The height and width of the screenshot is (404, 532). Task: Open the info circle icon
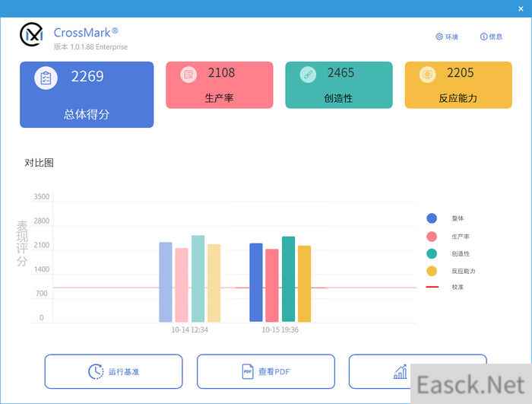point(484,37)
